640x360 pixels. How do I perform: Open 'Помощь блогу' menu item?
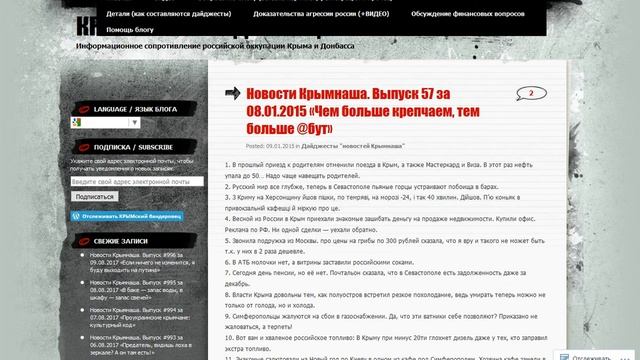(x=130, y=30)
